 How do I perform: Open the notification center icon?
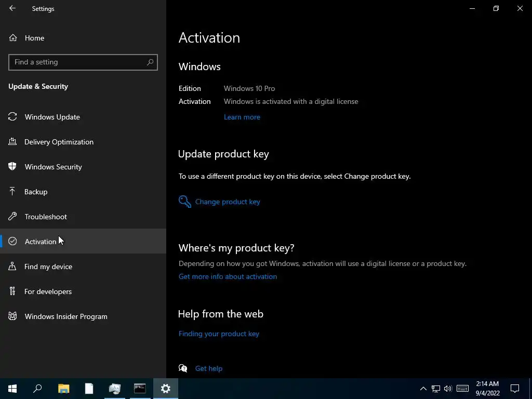[515, 389]
